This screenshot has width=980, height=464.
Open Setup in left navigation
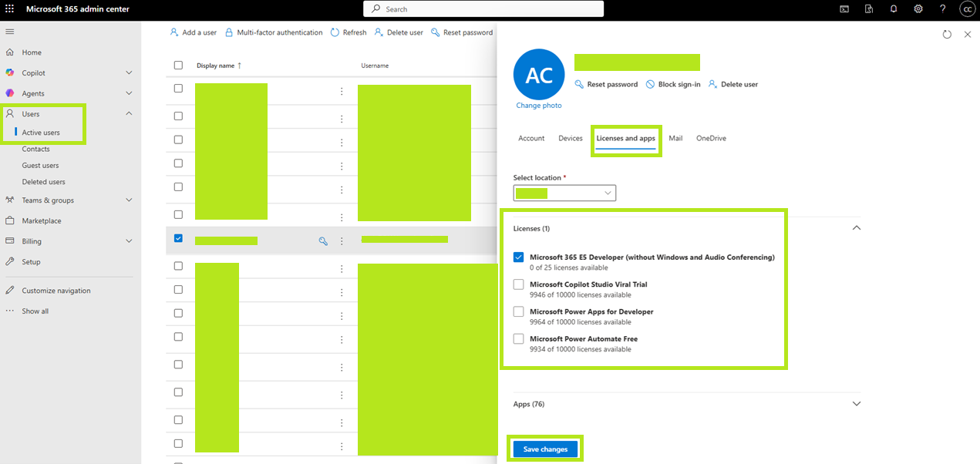point(31,262)
